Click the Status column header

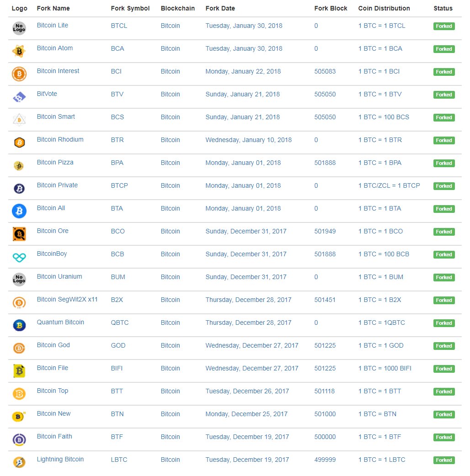(x=443, y=8)
